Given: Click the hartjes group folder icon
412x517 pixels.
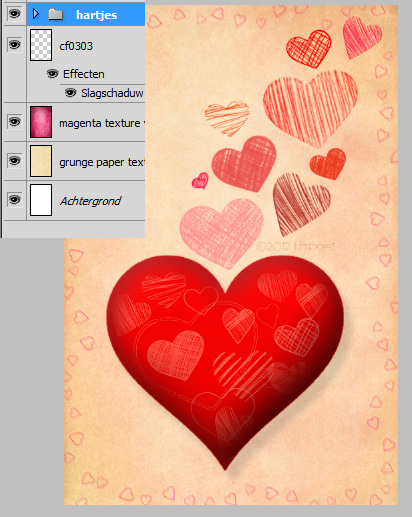Looking at the screenshot, I should pos(55,14).
